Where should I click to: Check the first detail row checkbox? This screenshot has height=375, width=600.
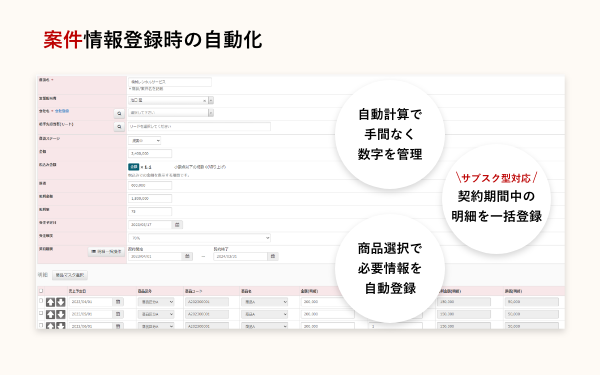coord(41,301)
